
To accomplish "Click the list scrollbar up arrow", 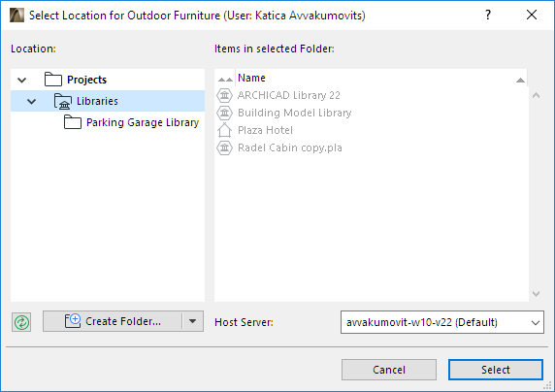I will [x=536, y=95].
